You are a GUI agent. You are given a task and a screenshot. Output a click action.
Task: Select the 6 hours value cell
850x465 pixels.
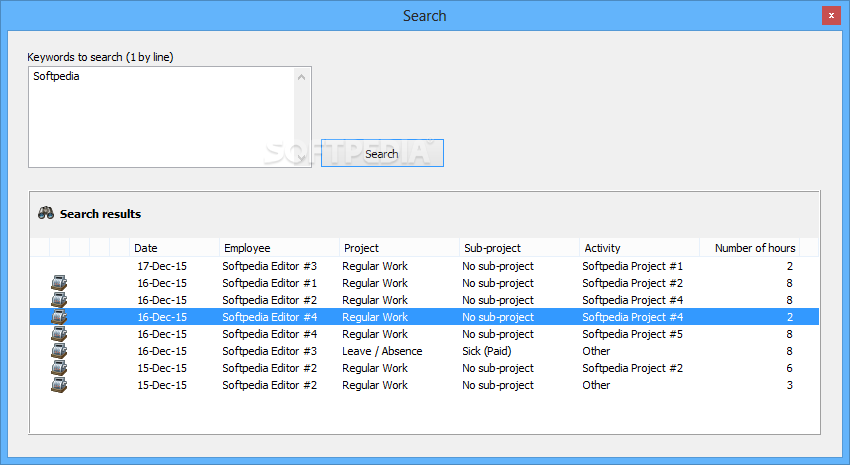[x=789, y=368]
